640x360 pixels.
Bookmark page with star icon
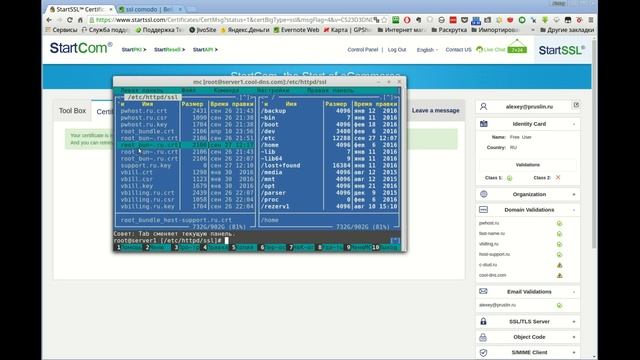pyautogui.click(x=384, y=20)
